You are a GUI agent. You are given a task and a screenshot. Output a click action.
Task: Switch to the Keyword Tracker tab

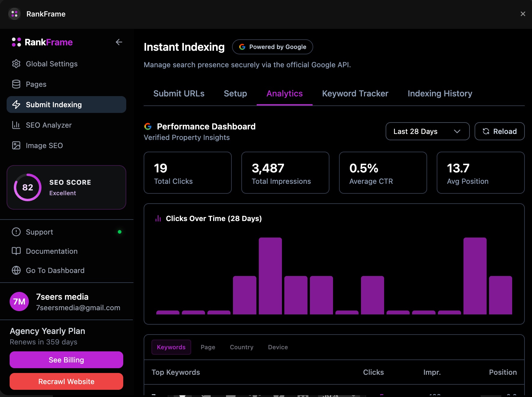(355, 93)
